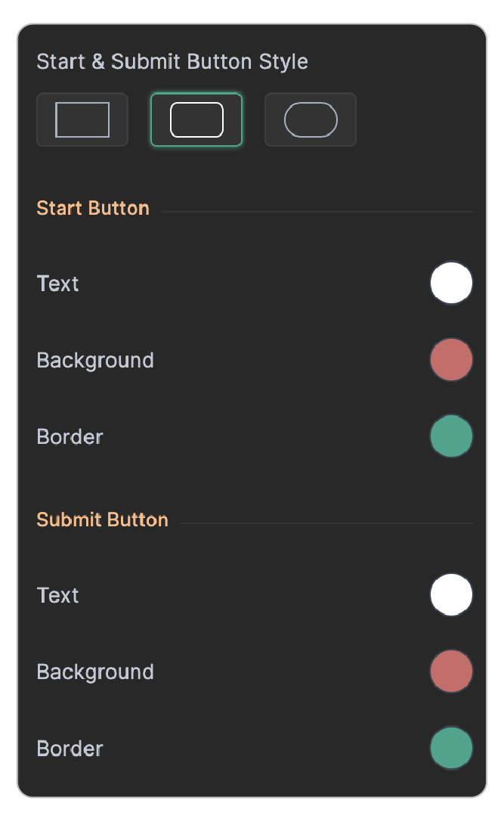Click the Start & Submit Button Style title

[x=172, y=61]
